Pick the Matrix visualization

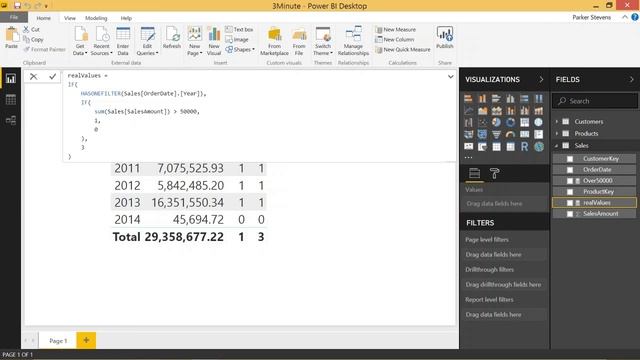[510, 147]
